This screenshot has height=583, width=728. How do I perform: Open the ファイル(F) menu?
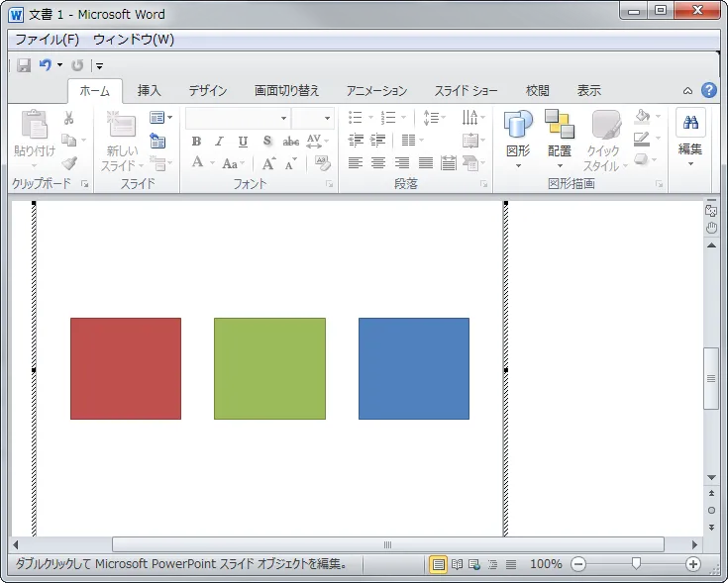point(47,40)
